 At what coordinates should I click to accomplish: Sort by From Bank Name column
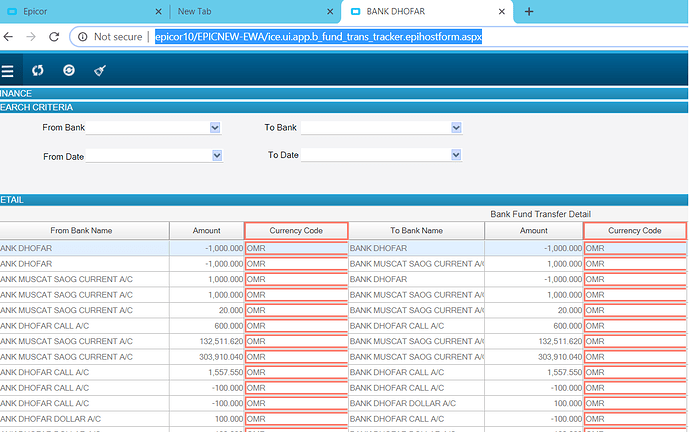tap(84, 231)
